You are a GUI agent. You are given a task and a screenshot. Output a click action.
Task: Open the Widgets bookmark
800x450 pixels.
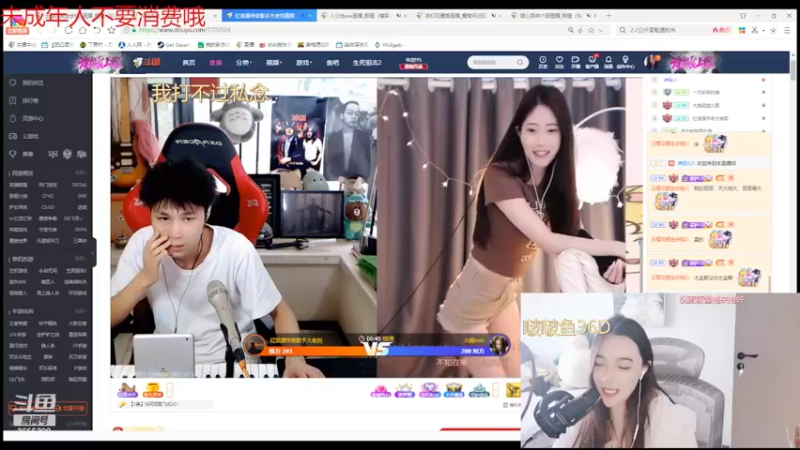(x=388, y=45)
